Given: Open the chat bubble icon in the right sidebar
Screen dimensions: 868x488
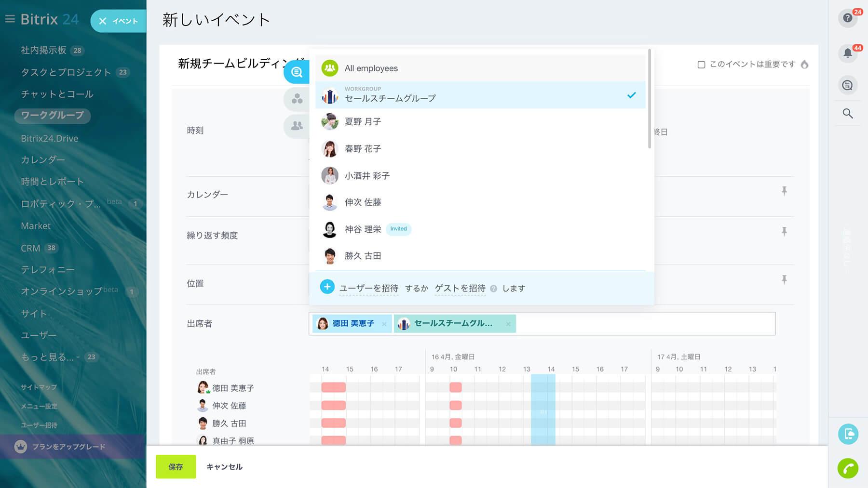Looking at the screenshot, I should tap(847, 85).
